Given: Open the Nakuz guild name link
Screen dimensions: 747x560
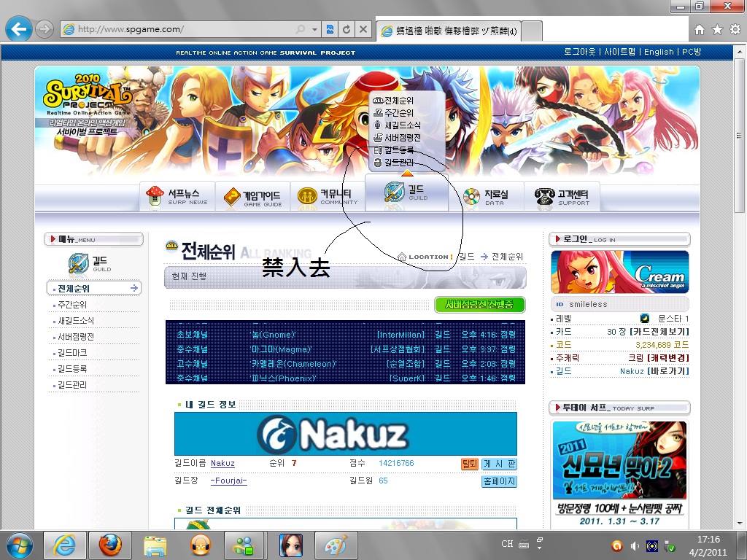Looking at the screenshot, I should point(222,463).
